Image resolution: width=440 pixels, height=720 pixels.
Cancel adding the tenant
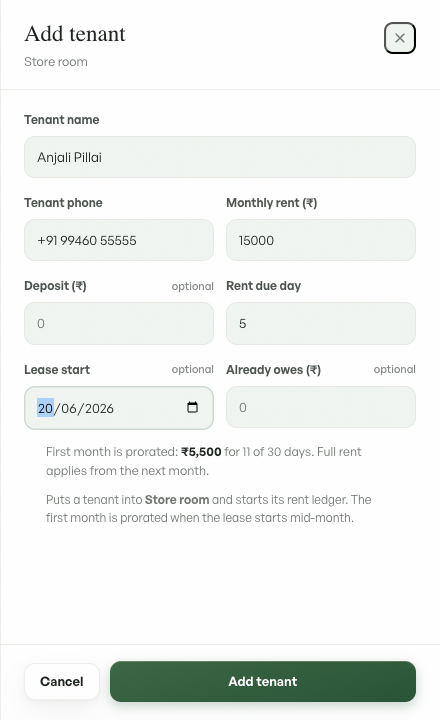pyautogui.click(x=62, y=681)
